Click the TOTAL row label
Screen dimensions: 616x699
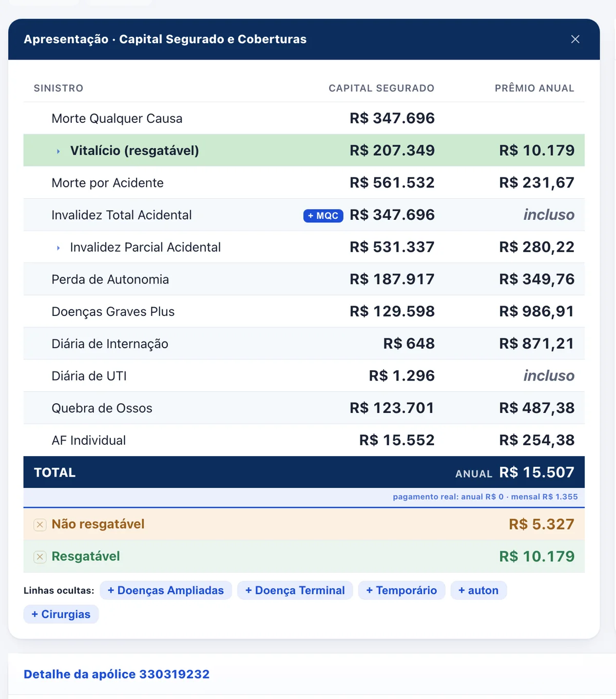click(55, 473)
